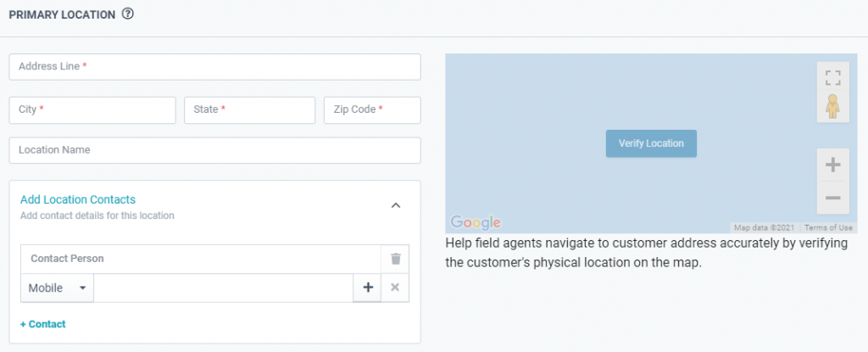Toggle fullscreen view on the map
Image resolution: width=868 pixels, height=352 pixels.
pyautogui.click(x=832, y=78)
